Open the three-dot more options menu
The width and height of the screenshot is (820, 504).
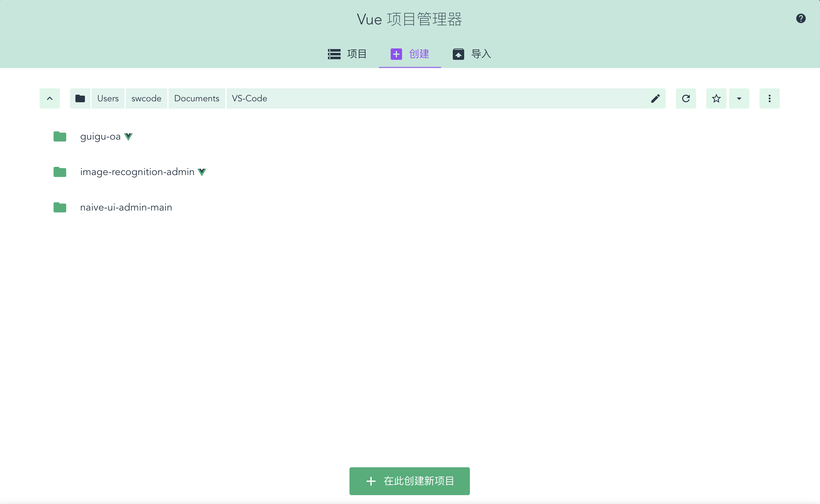click(x=769, y=98)
